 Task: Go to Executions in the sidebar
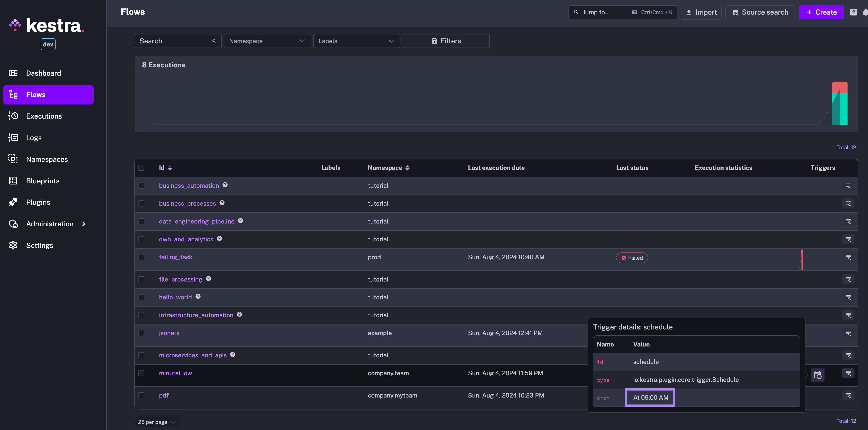tap(44, 116)
